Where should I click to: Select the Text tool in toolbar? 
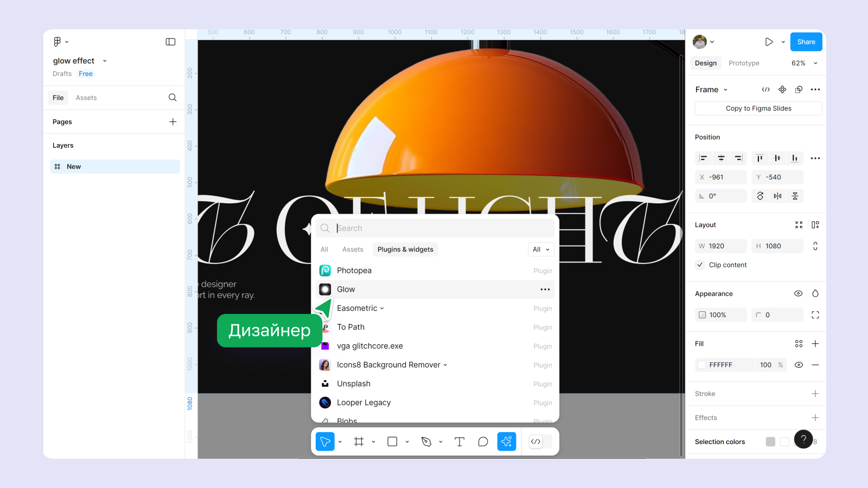point(459,442)
